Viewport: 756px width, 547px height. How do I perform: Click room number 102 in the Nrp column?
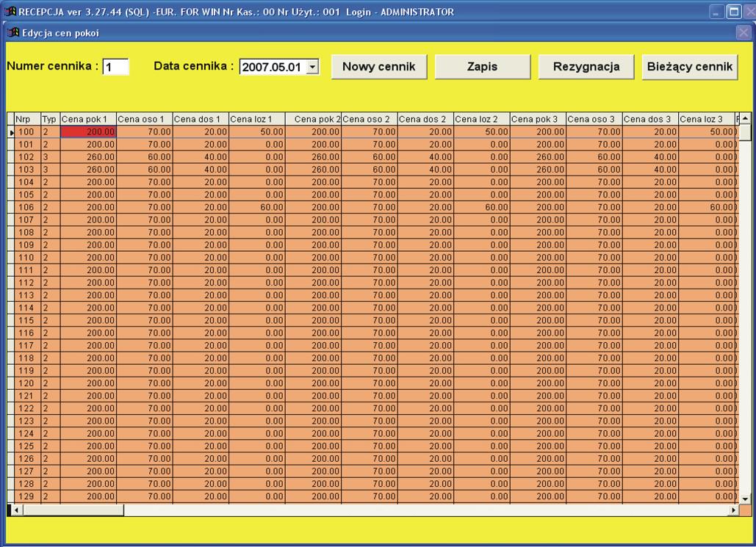pyautogui.click(x=27, y=157)
